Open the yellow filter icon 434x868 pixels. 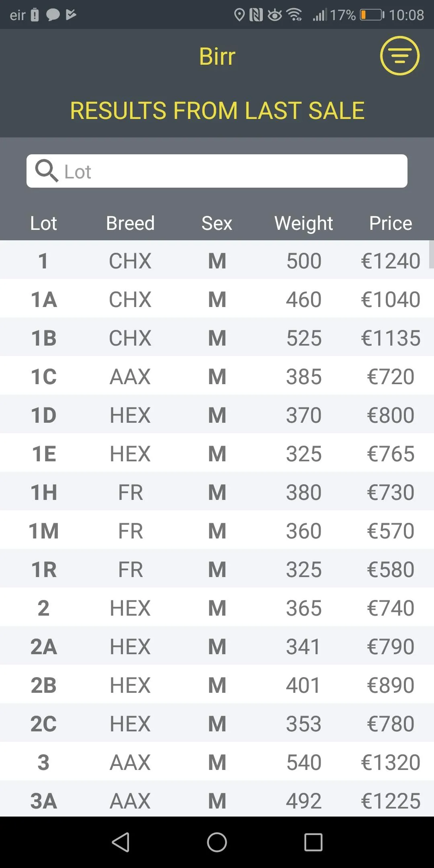coord(399,56)
